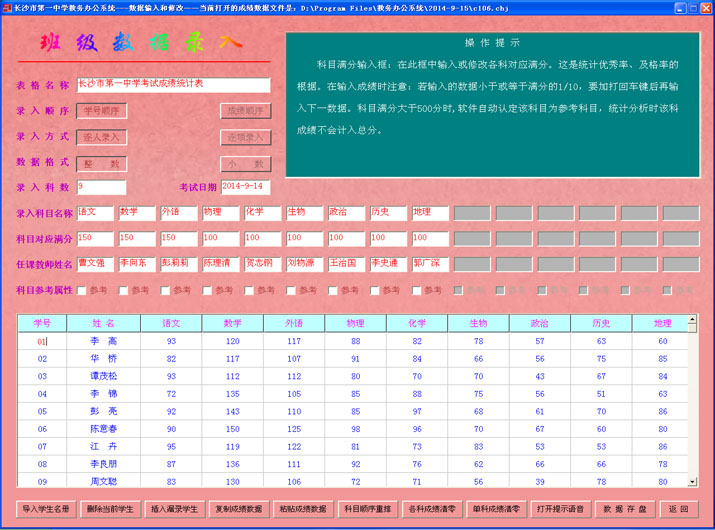Image resolution: width=715 pixels, height=530 pixels.
Task: Click the 复制成绩数据 button
Action: [x=238, y=508]
